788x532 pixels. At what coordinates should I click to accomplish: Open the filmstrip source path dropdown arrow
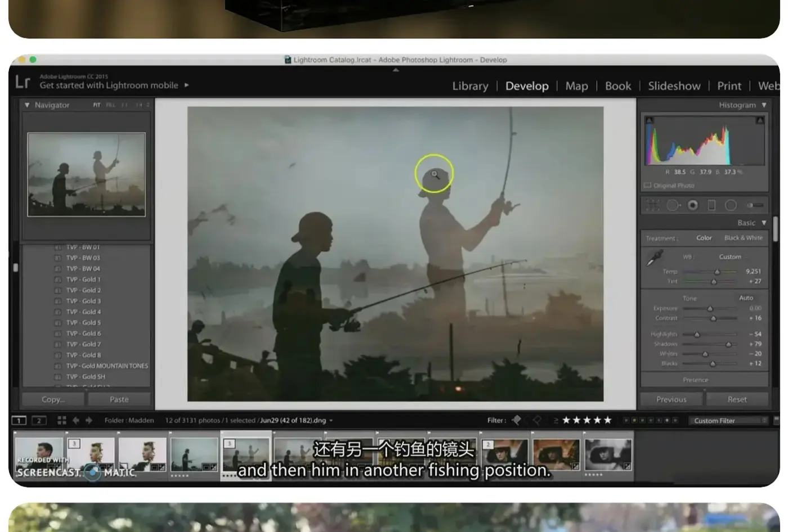point(331,421)
